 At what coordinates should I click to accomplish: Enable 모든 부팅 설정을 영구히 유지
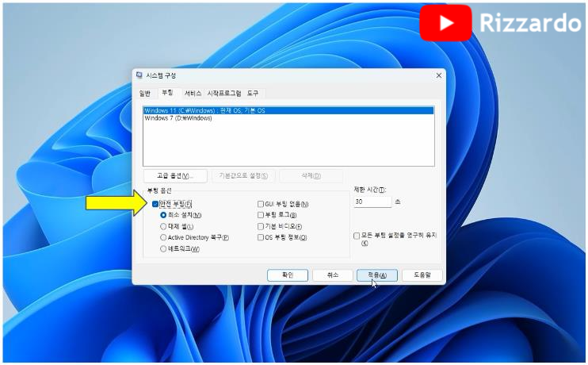click(357, 236)
